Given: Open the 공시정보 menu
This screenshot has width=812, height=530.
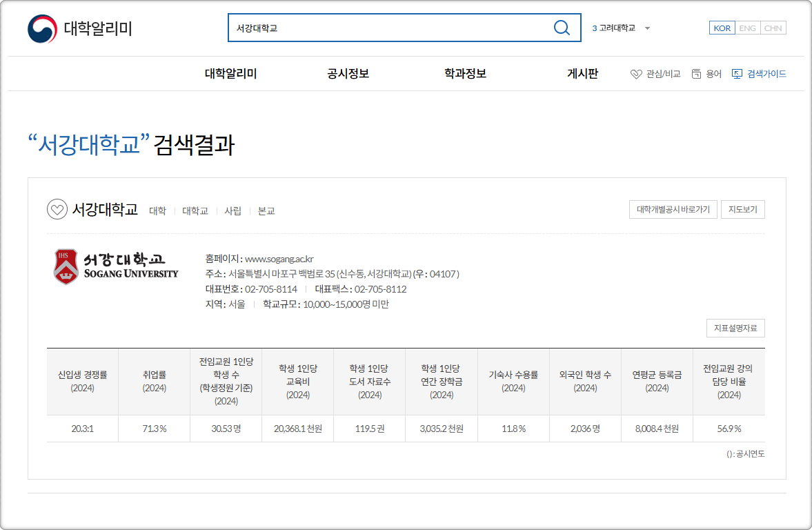Looking at the screenshot, I should pos(348,74).
